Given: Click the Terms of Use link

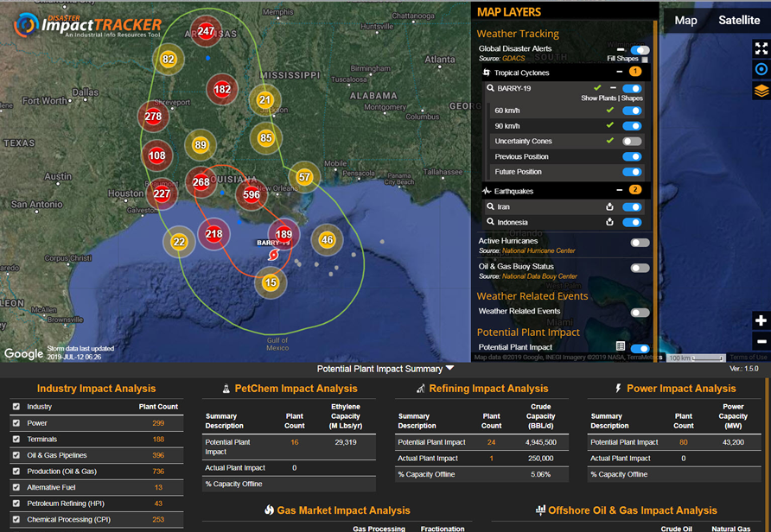Looking at the screenshot, I should coord(748,358).
